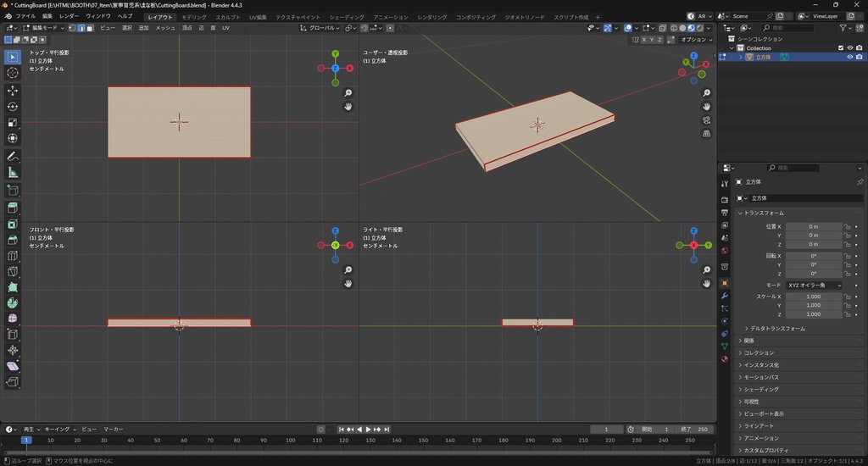Open the レンダー menu
Image resolution: width=868 pixels, height=466 pixels.
tap(69, 17)
